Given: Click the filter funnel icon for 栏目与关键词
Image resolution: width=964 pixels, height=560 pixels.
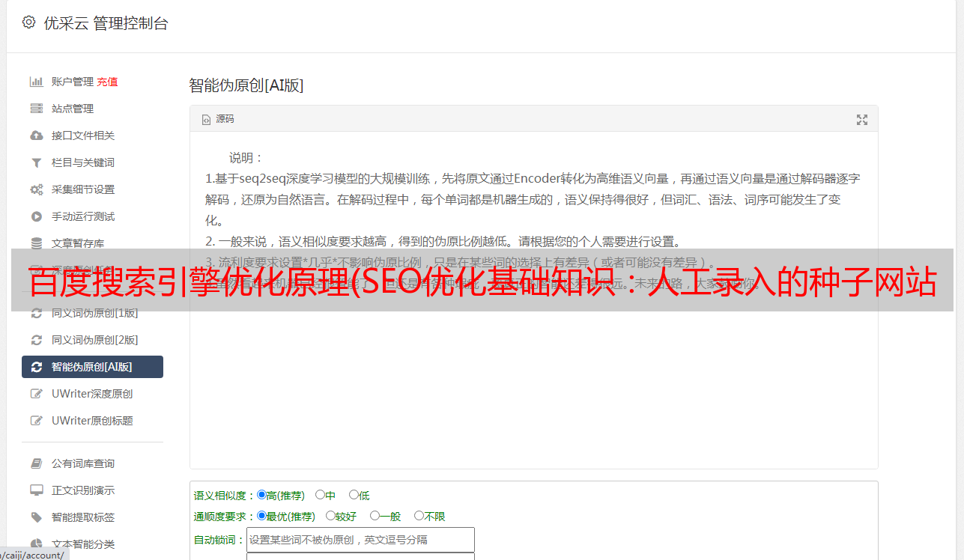Looking at the screenshot, I should tap(36, 162).
